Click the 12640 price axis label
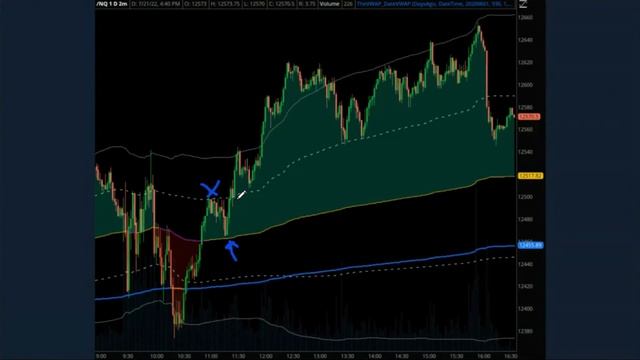Image resolution: width=640 pixels, height=360 pixels. tap(525, 40)
